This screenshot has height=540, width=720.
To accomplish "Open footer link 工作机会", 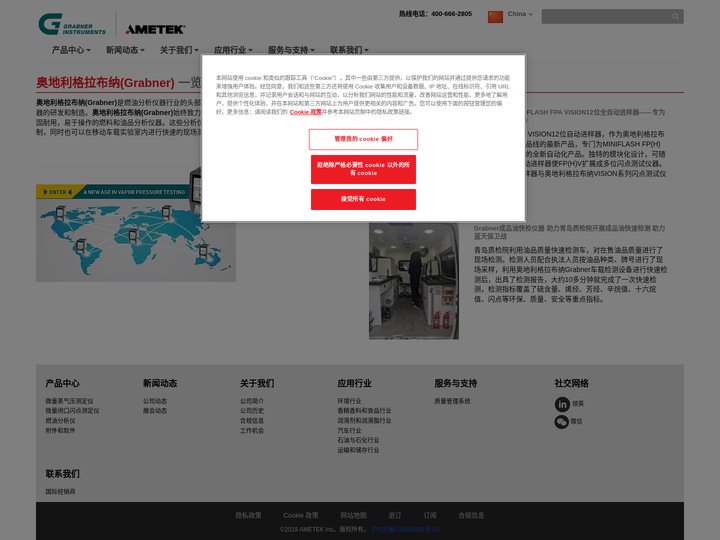I will [252, 431].
